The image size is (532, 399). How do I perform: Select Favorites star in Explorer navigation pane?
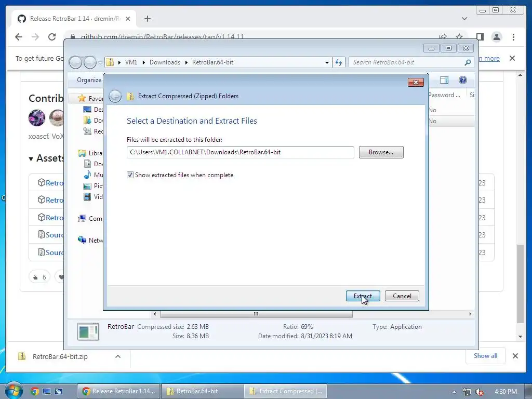[x=82, y=98]
